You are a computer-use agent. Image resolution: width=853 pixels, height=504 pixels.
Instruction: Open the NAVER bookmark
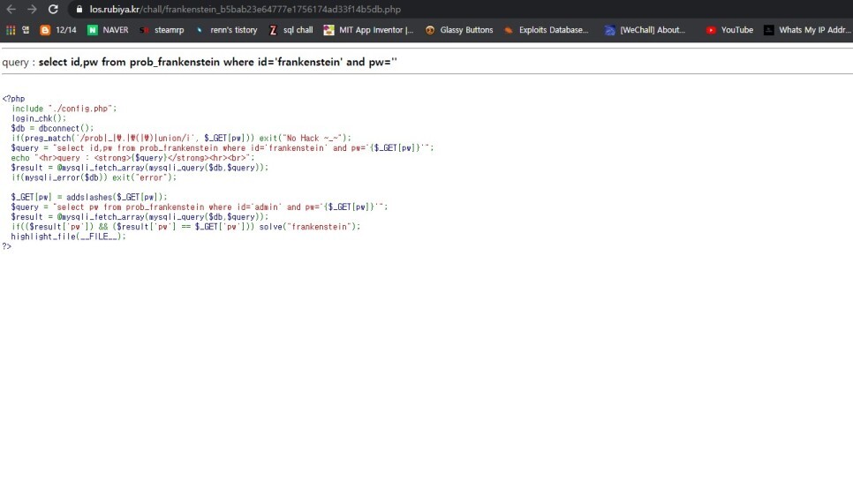pyautogui.click(x=109, y=30)
